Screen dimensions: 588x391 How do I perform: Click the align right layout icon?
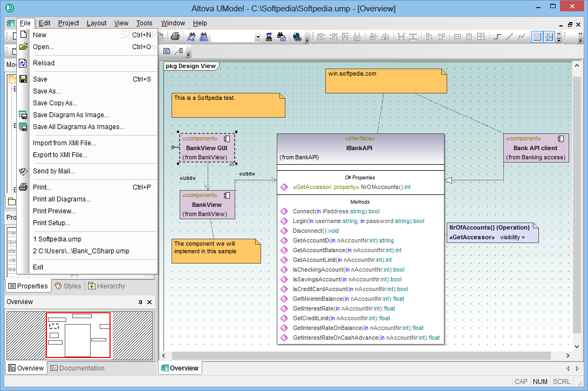tap(333, 36)
